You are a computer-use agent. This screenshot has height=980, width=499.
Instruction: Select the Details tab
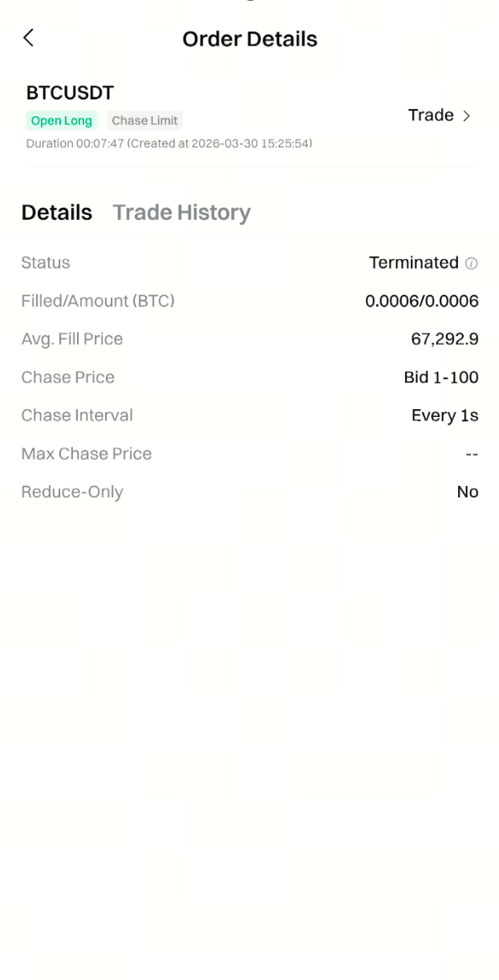[57, 213]
